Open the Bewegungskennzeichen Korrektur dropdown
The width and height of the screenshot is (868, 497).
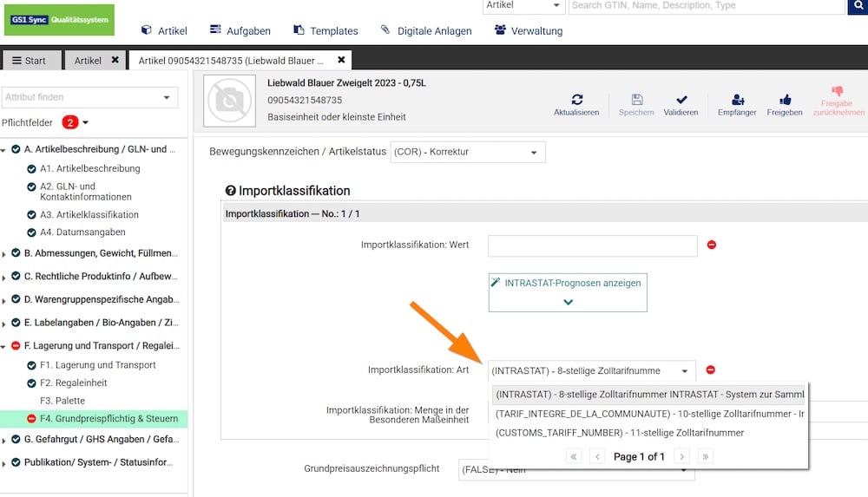coord(468,152)
